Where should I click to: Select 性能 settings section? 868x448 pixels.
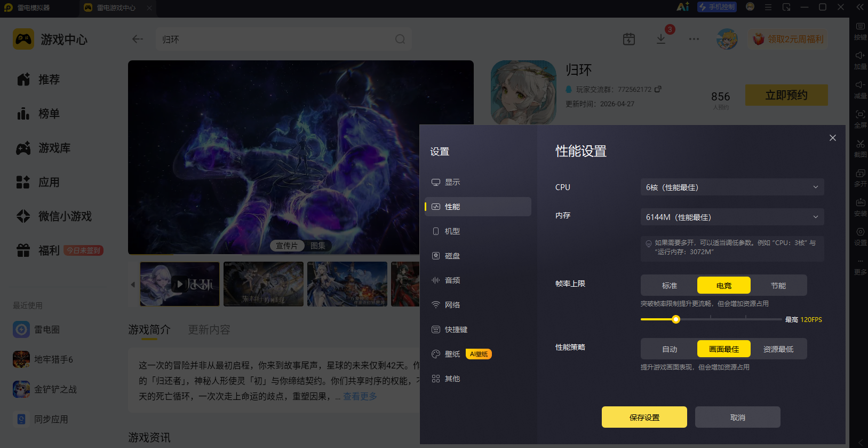click(478, 207)
